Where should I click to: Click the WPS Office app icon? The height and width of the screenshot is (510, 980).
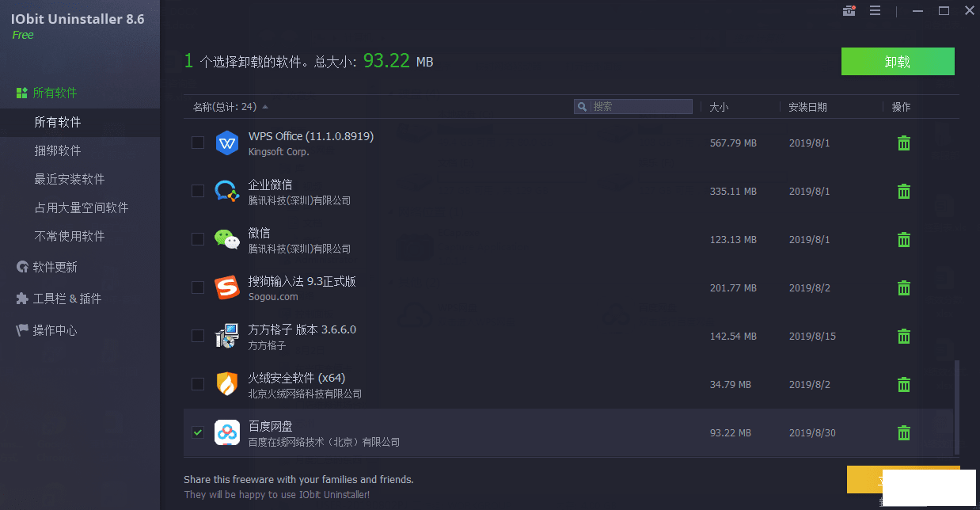pyautogui.click(x=227, y=143)
